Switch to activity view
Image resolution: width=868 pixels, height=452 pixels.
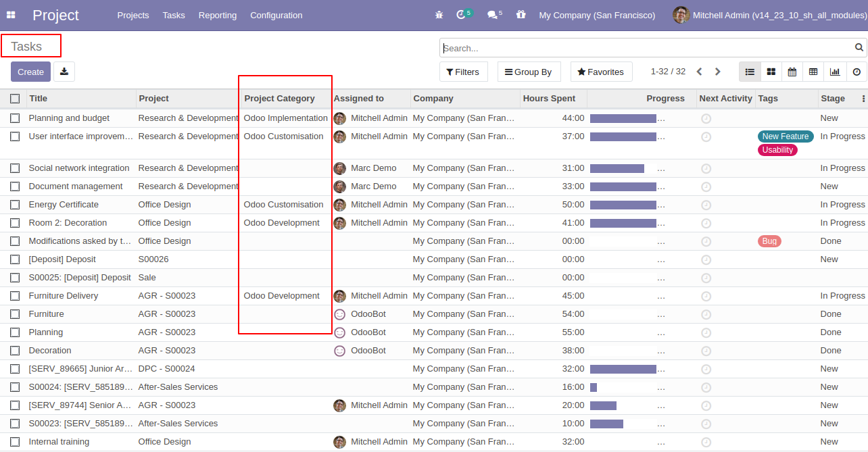(857, 72)
